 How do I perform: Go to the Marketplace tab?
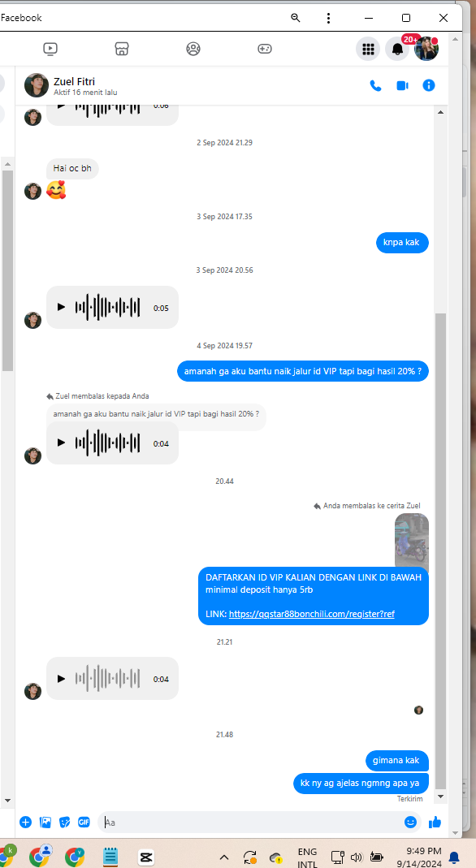coord(122,49)
